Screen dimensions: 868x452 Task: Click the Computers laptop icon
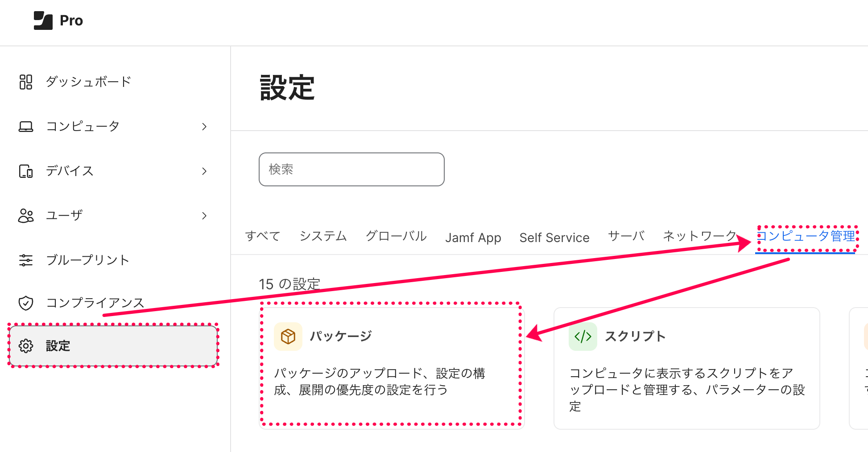tap(26, 127)
